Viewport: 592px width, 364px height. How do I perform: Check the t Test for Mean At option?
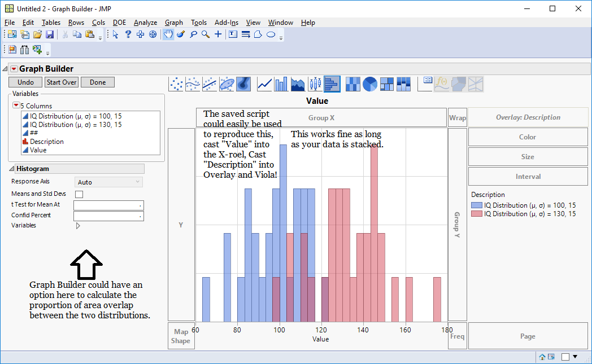pyautogui.click(x=108, y=205)
